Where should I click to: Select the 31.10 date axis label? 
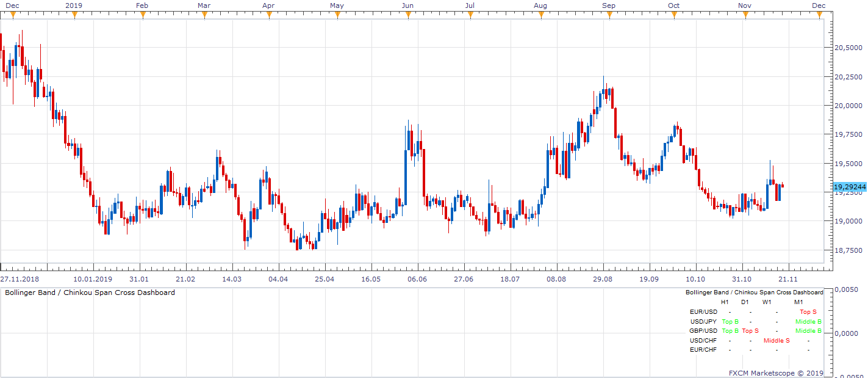click(742, 278)
